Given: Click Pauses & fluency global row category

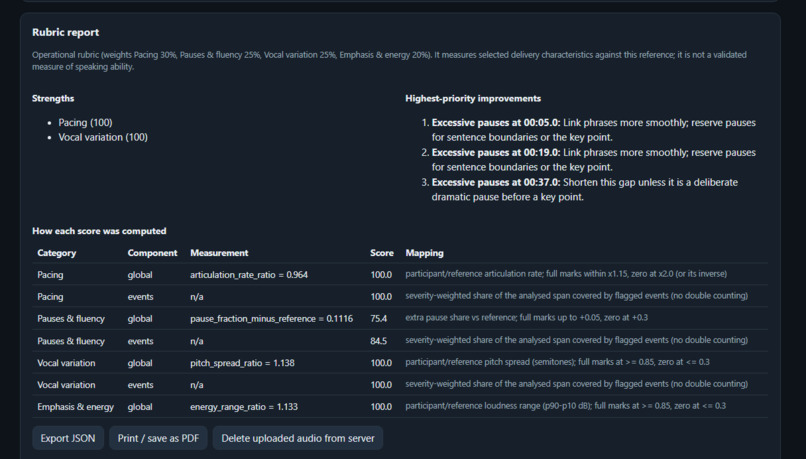Looking at the screenshot, I should click(x=71, y=319).
